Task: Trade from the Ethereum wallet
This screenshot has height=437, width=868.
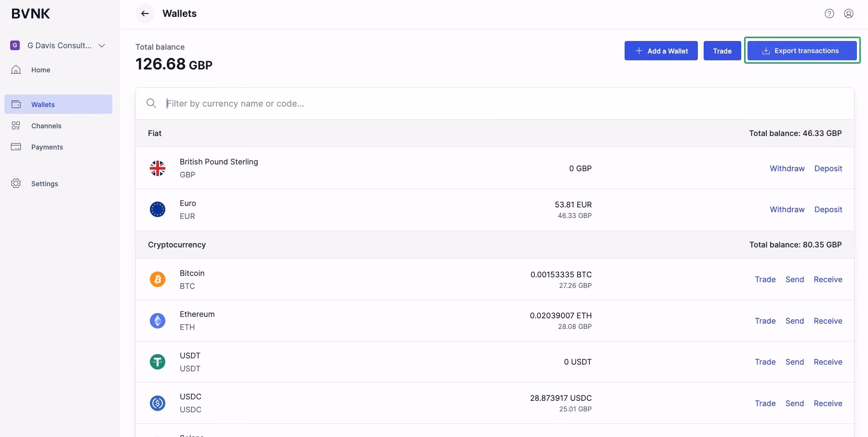Action: pos(765,321)
